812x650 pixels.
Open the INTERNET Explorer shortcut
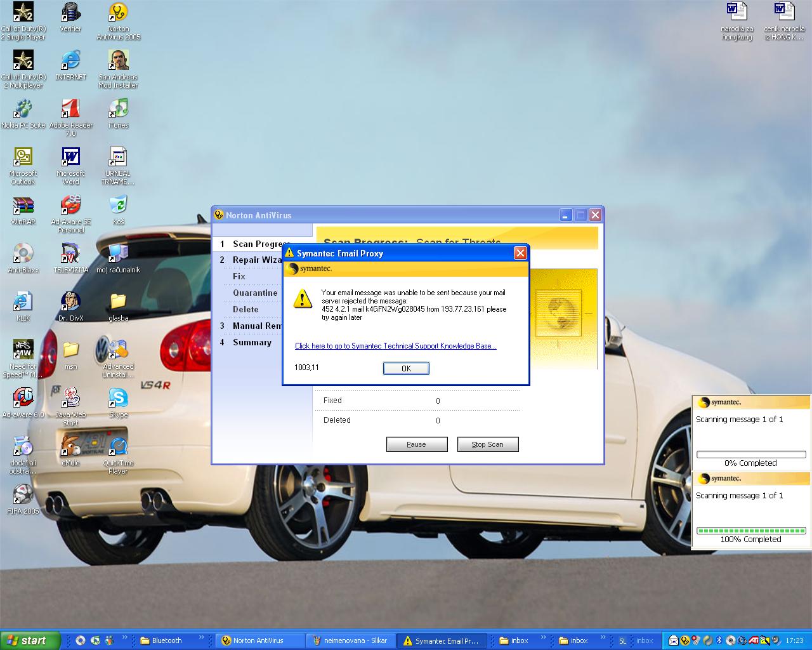point(70,66)
